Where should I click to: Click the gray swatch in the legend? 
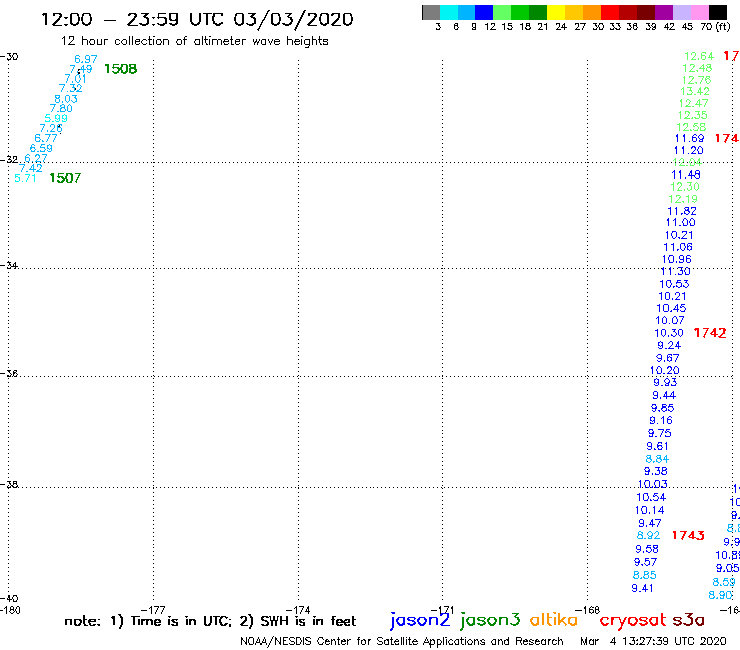(x=431, y=12)
